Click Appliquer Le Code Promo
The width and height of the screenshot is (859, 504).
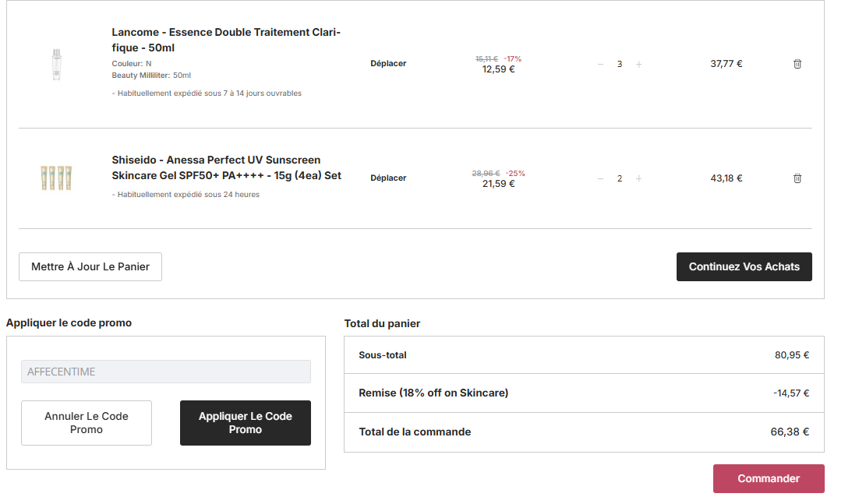pyautogui.click(x=246, y=423)
